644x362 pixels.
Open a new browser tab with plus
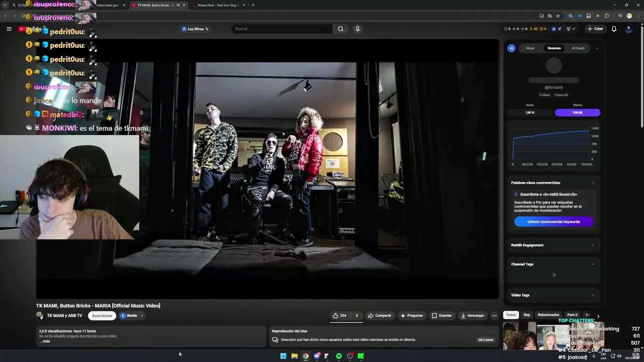(253, 5)
